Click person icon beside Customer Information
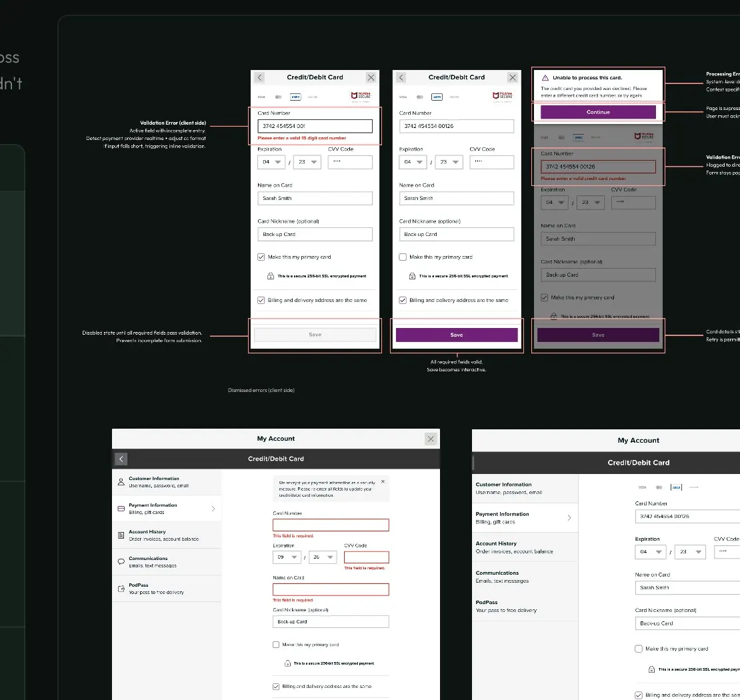The width and height of the screenshot is (740, 700). (x=121, y=482)
